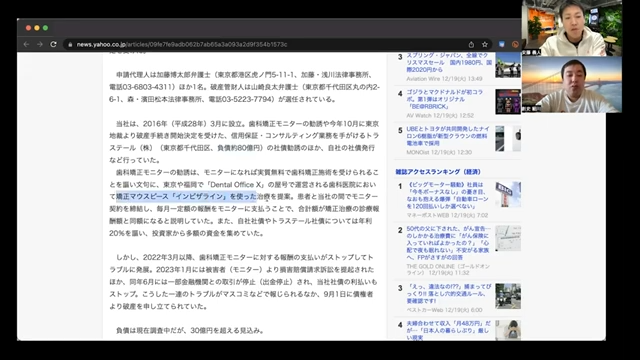Reload the page with the refresh icon

coord(53,44)
